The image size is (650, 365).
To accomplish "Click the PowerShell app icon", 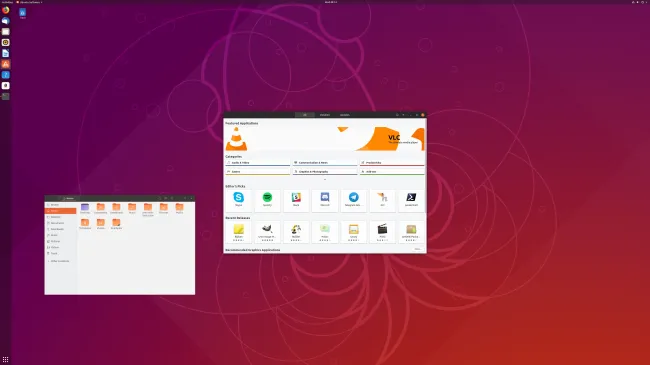I will [x=411, y=200].
